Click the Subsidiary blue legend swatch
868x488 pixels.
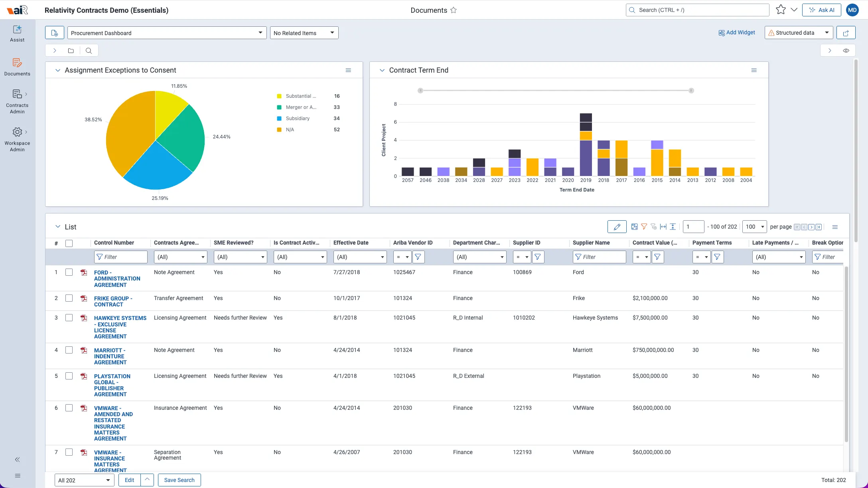click(279, 119)
